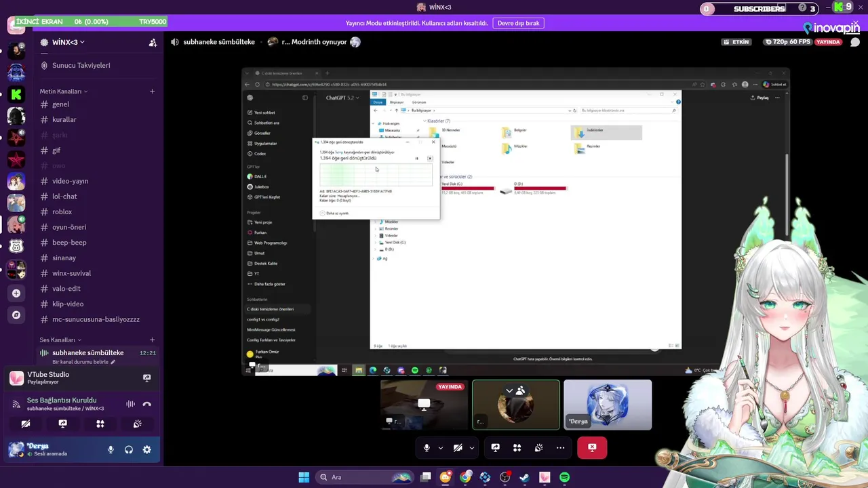Create a channel under Metin Kanalları
Image resolution: width=868 pixels, height=488 pixels.
(152, 91)
